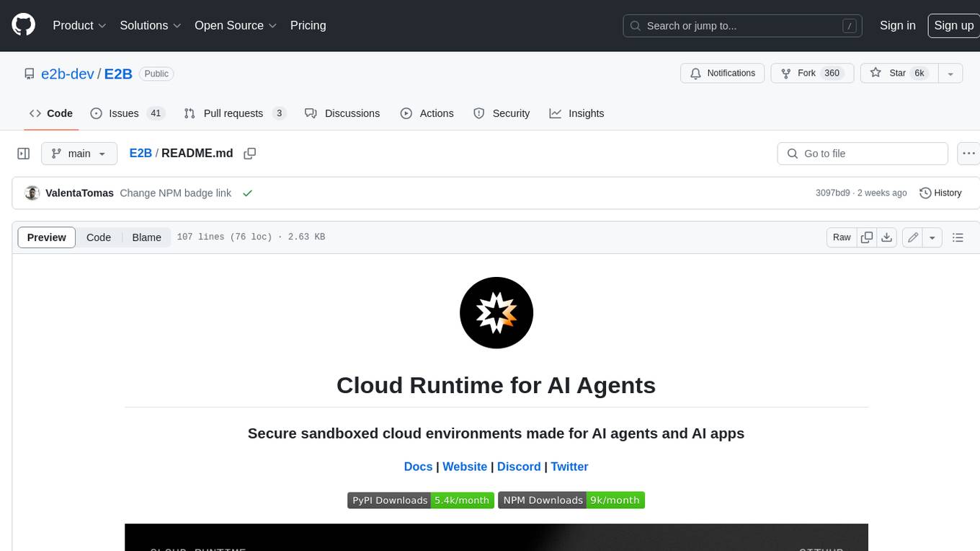
Task: Open the more file actions menu
Action: [x=968, y=154]
